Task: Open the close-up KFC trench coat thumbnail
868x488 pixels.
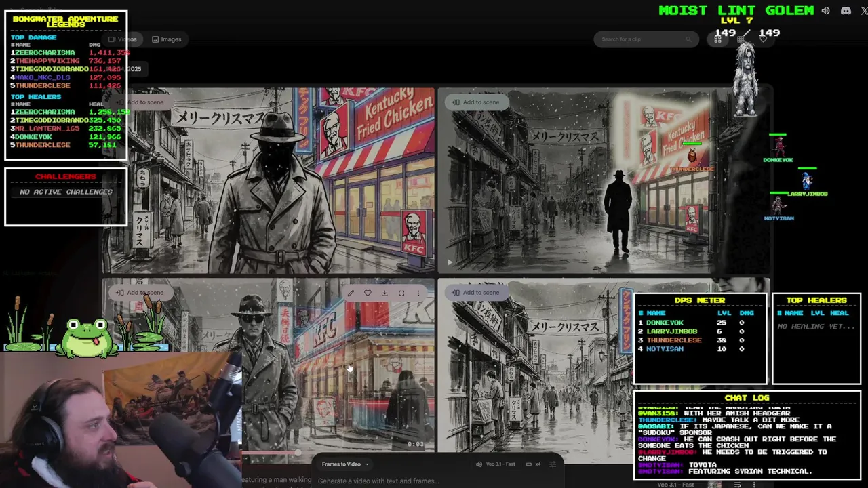Action: (x=269, y=180)
